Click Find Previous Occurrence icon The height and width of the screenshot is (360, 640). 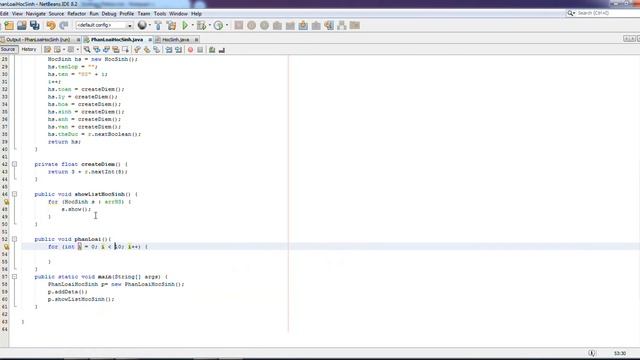[97, 50]
